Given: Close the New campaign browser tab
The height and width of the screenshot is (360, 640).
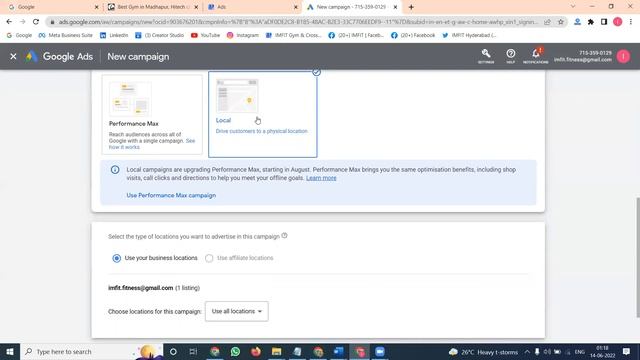Looking at the screenshot, I should pyautogui.click(x=395, y=7).
